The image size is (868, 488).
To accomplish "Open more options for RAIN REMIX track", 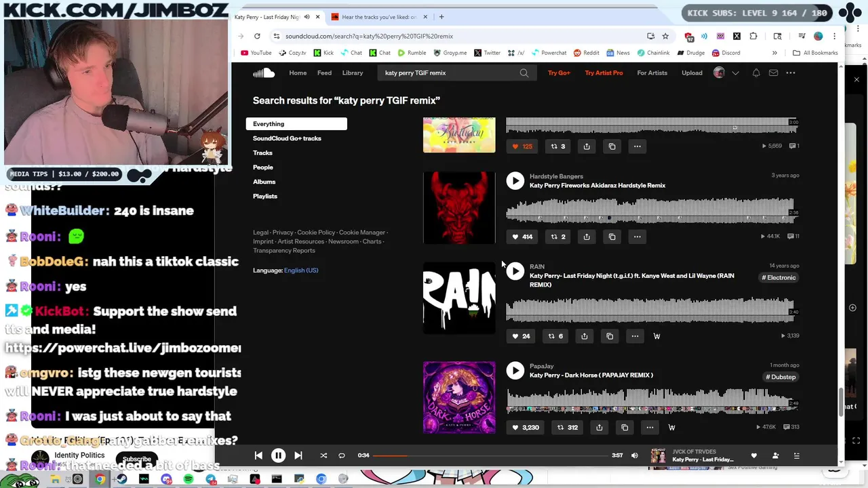I will [x=635, y=336].
